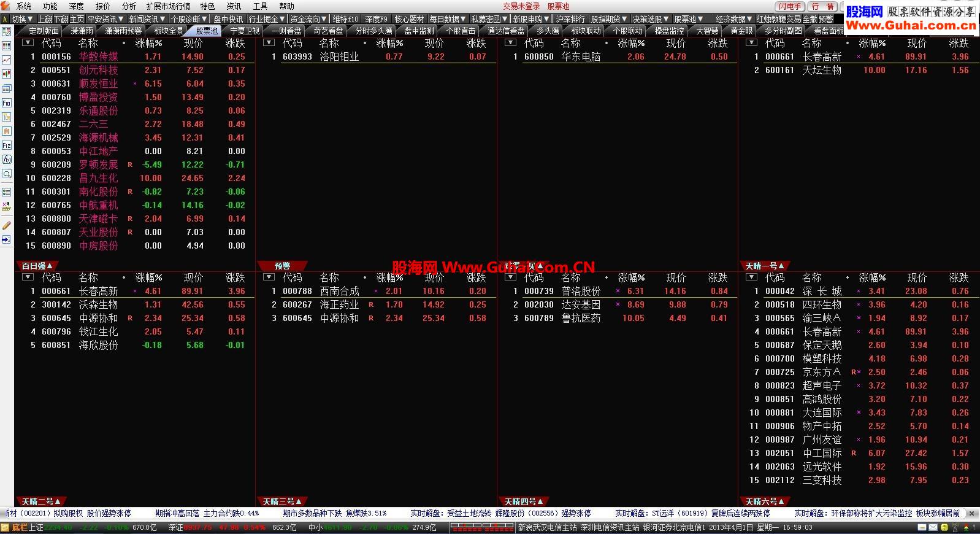Select the 华数传媒 row in the 百日强 panel
980x534 pixels.
[135, 56]
